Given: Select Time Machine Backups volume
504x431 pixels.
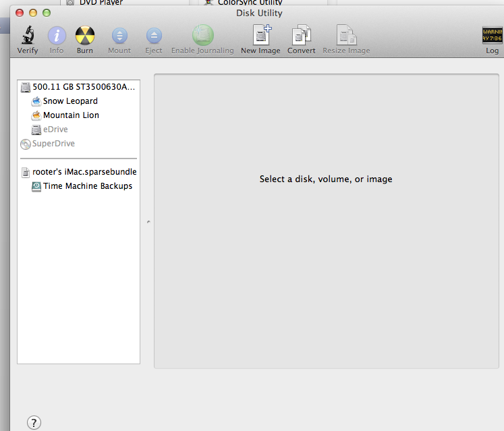Looking at the screenshot, I should (x=78, y=186).
